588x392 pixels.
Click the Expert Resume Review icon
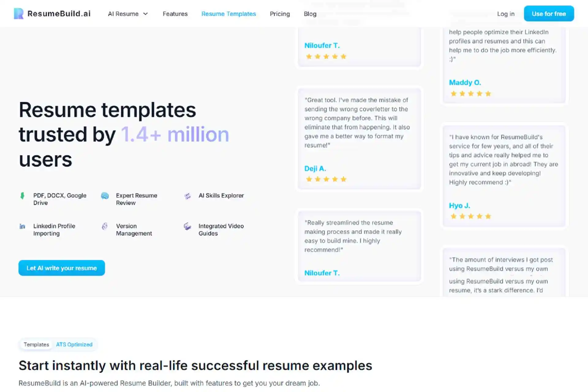(104, 196)
